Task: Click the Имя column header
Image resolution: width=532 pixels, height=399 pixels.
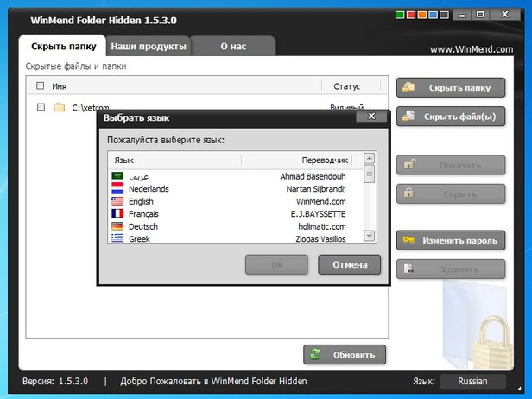Action: pos(60,86)
